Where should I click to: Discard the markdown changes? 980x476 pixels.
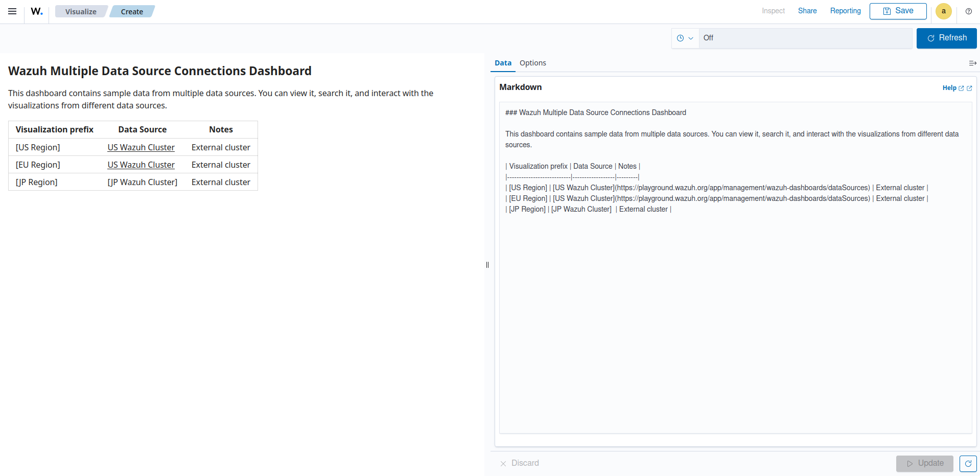(520, 463)
